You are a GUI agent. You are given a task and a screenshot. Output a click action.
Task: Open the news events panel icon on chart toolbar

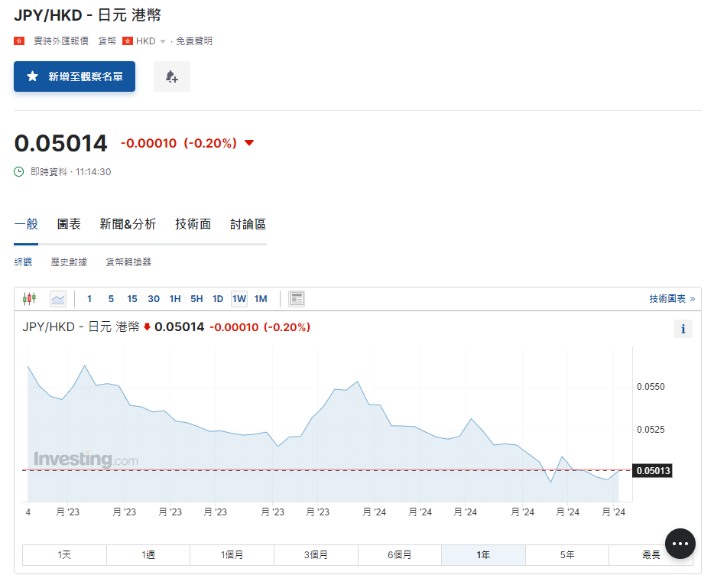(x=297, y=298)
